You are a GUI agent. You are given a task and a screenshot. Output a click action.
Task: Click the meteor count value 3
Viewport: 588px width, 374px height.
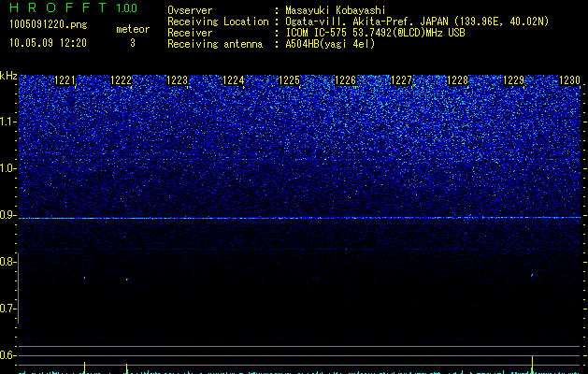tap(133, 43)
